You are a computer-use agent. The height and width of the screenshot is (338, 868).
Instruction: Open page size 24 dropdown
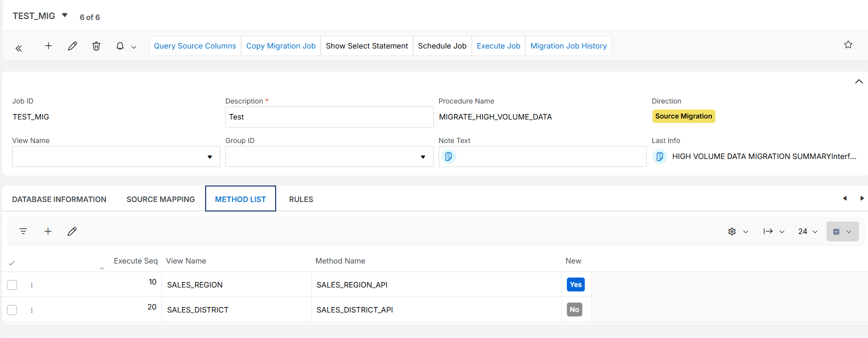point(808,231)
